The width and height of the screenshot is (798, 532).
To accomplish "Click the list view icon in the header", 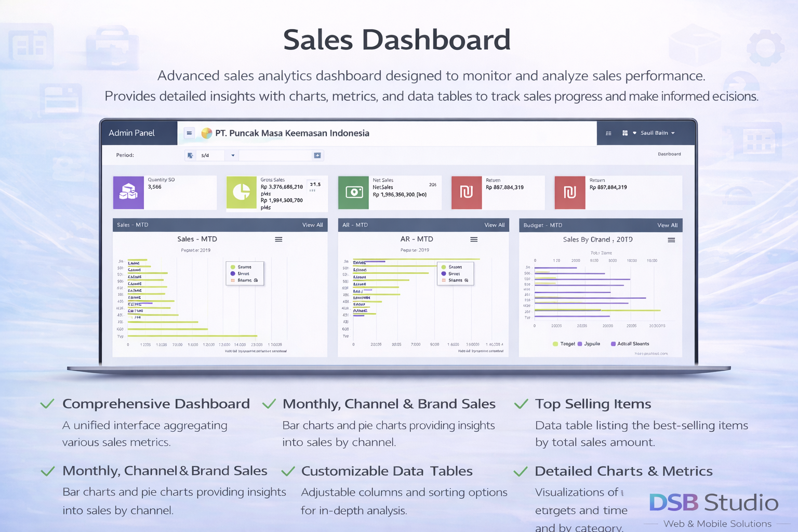I will 609,133.
